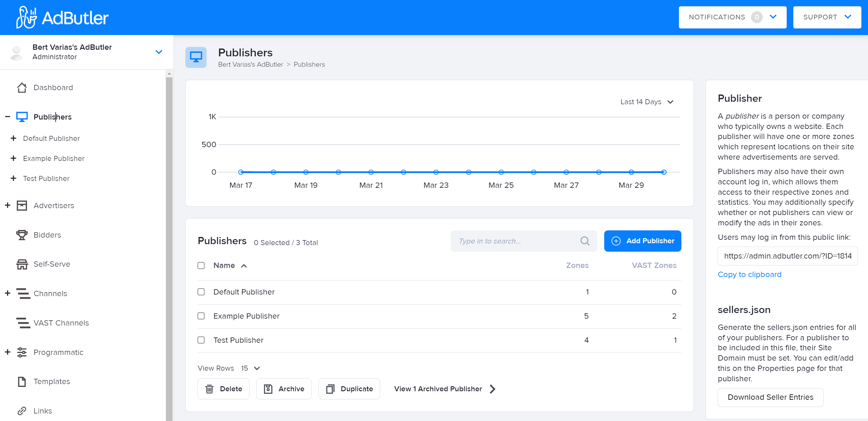The width and height of the screenshot is (868, 421).
Task: Click the search magnifier icon
Action: coord(585,241)
